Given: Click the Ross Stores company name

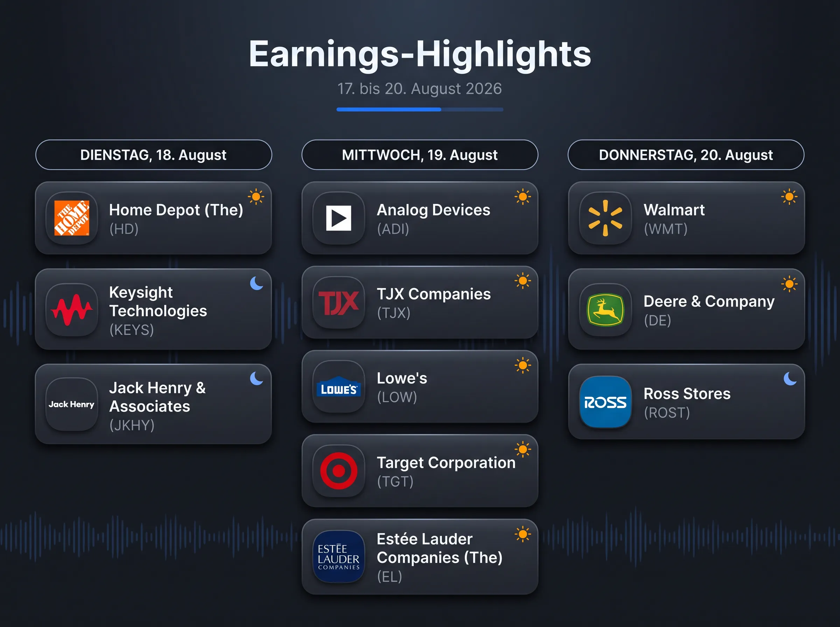Looking at the screenshot, I should tap(687, 394).
